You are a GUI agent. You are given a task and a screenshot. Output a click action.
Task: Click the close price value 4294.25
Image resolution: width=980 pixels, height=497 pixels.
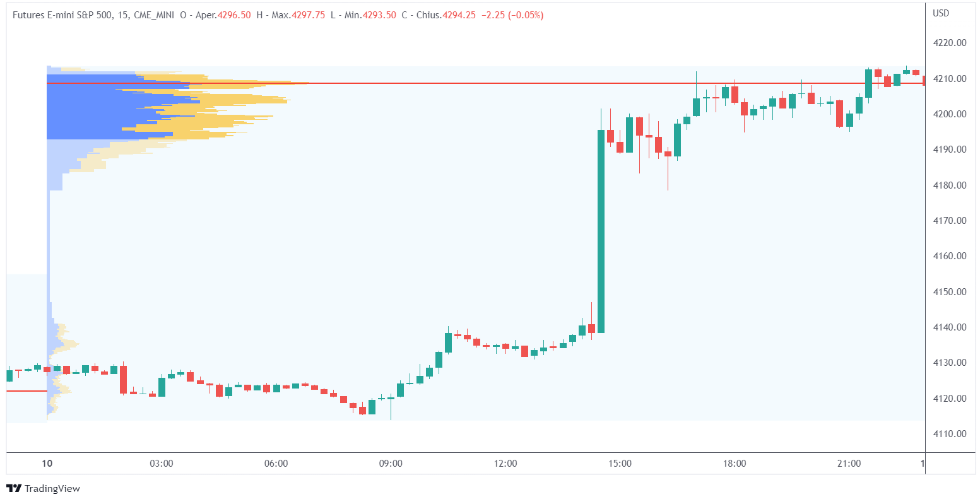[x=459, y=15]
